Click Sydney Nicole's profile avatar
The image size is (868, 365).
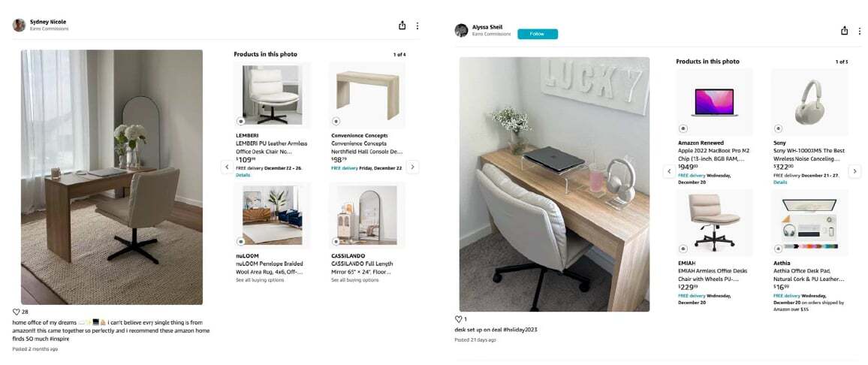(x=20, y=25)
